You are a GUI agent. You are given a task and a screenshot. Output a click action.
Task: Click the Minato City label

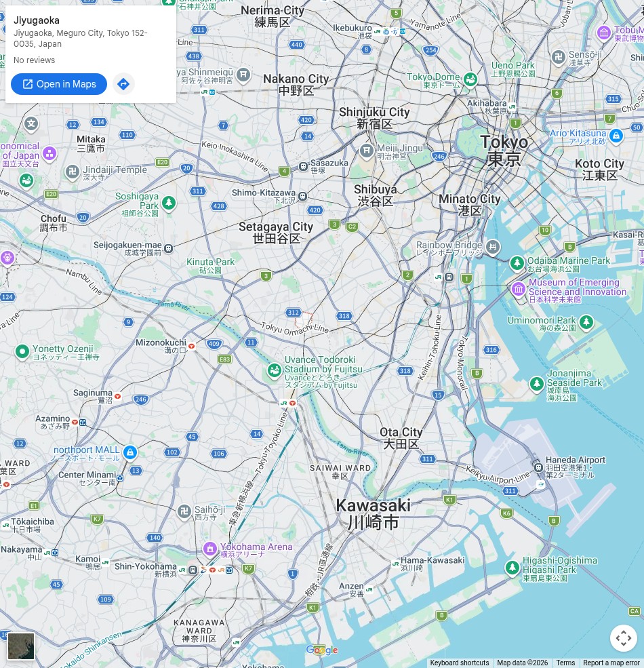pyautogui.click(x=470, y=205)
